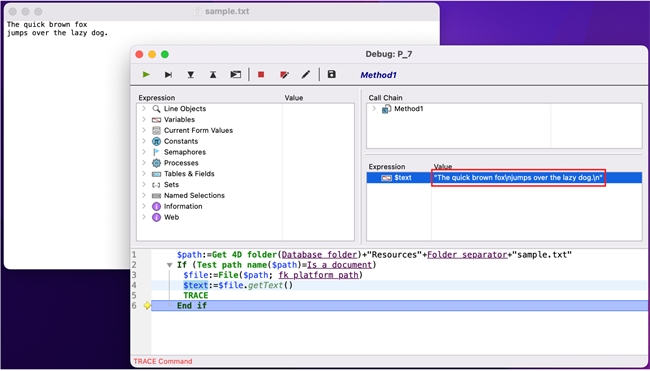This screenshot has width=650, height=371.
Task: Click the $text value field
Action: (518, 178)
